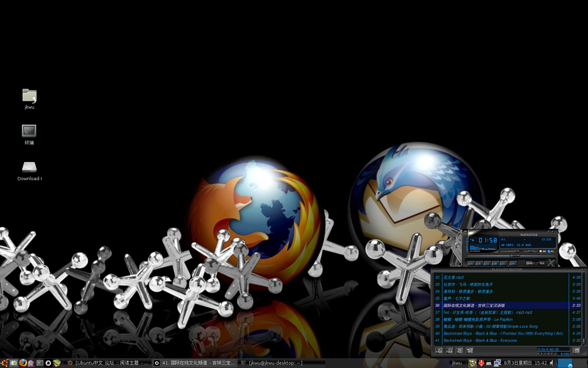This screenshot has width=588, height=368.
Task: Click the playlist editor vertical scrollbar
Action: tap(584, 309)
